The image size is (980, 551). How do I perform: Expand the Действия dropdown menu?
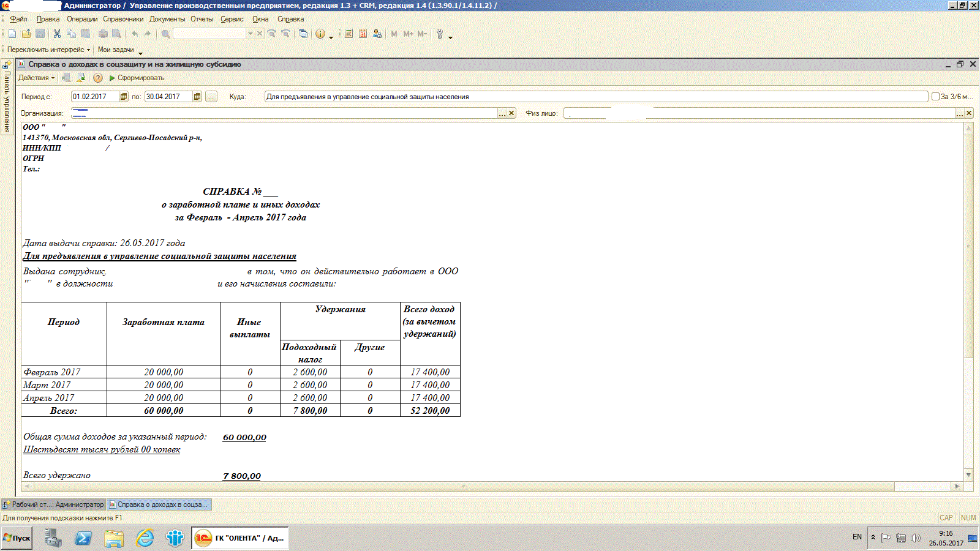[x=36, y=78]
